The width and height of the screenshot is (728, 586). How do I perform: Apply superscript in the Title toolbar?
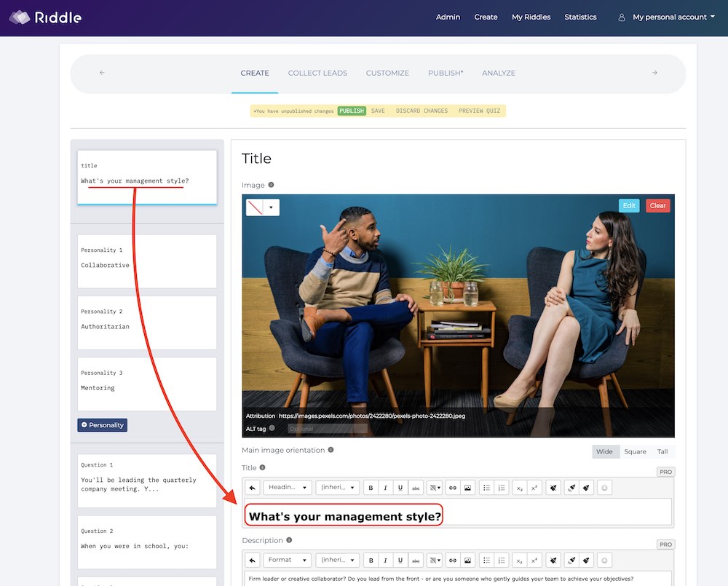click(x=534, y=488)
